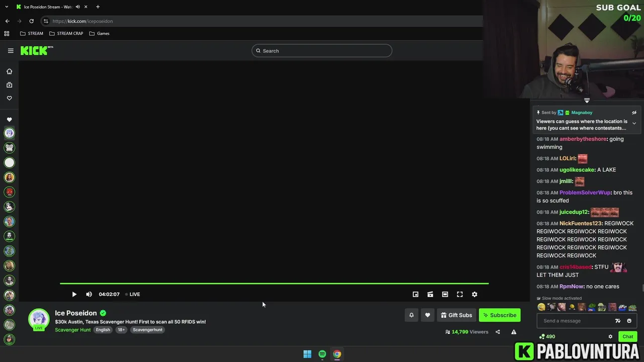Click the Ice Poseidon channel name
Screen dimensions: 644x362
[76, 313]
